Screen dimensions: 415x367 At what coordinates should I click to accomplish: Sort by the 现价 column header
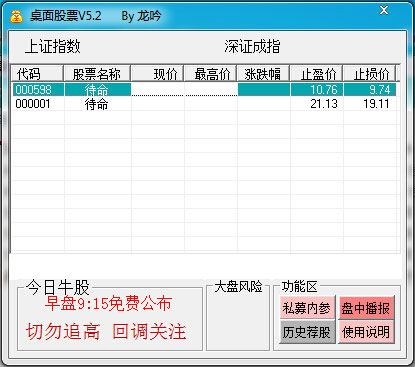point(157,74)
